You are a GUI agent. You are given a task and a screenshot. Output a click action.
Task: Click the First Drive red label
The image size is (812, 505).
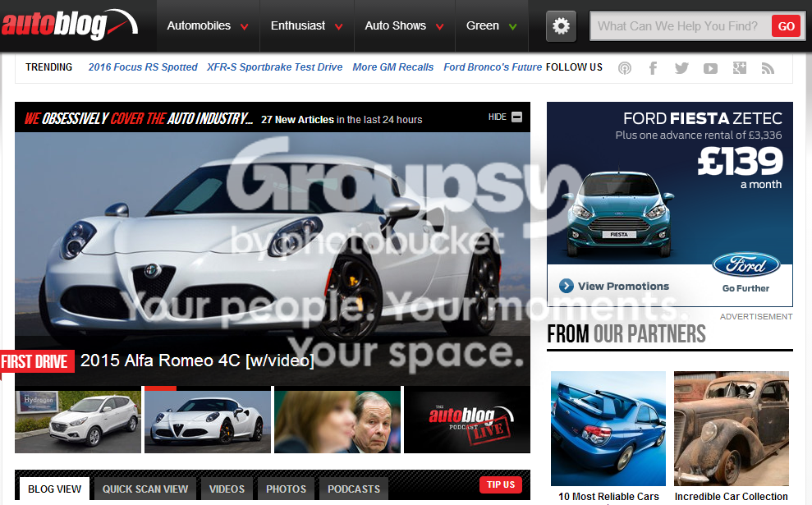pos(37,361)
